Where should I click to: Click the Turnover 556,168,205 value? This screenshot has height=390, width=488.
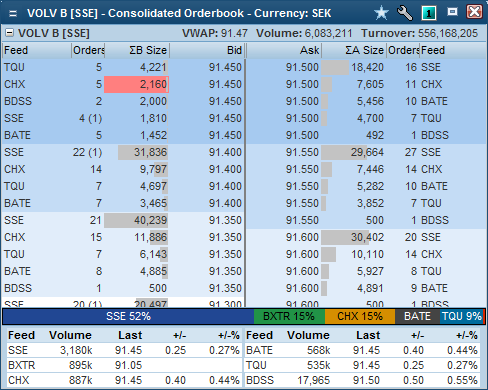tap(448, 33)
